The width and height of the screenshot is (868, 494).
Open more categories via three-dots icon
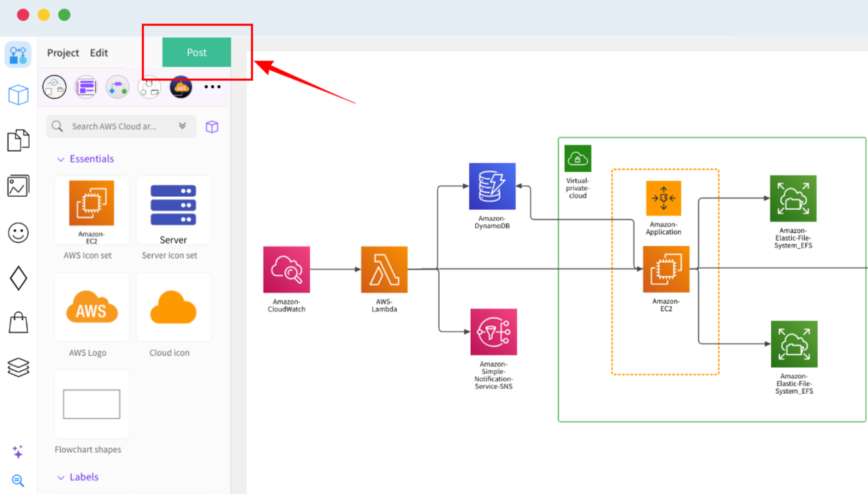tap(213, 87)
